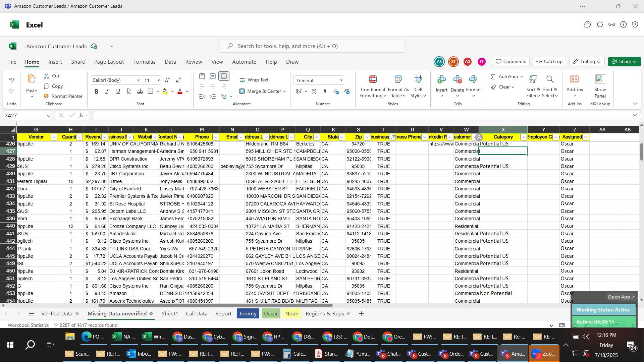
Task: Open the cell Borders tool
Action: click(x=150, y=91)
